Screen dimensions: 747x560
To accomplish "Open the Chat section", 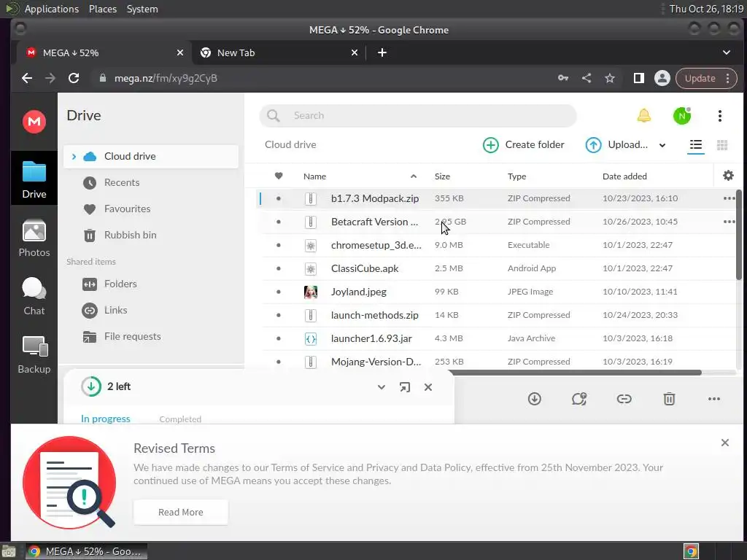I will click(34, 296).
